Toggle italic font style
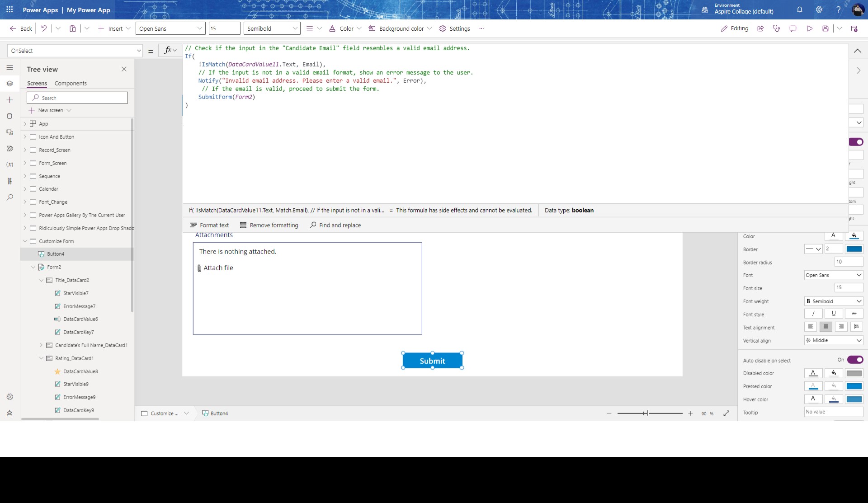Image resolution: width=868 pixels, height=503 pixels. 813,313
